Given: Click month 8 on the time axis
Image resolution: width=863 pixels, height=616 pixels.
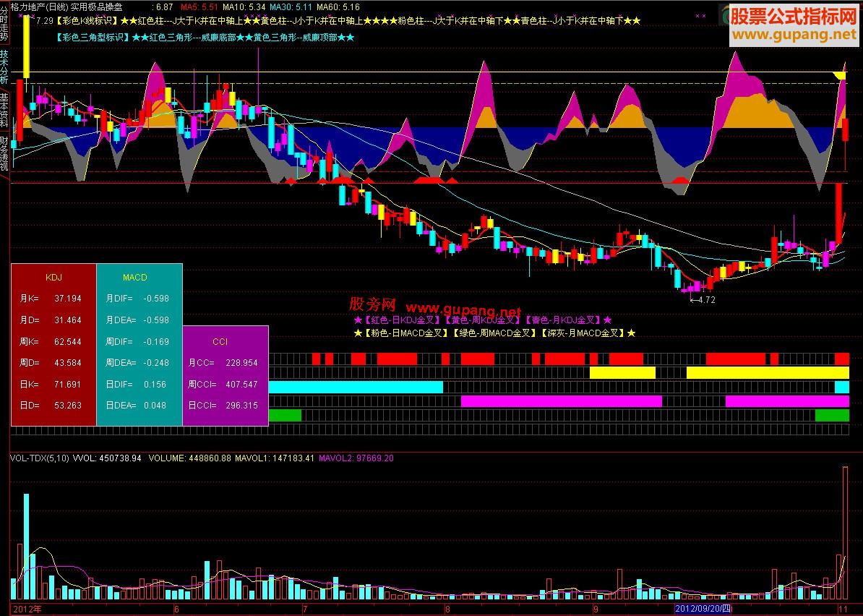Looking at the screenshot, I should [x=447, y=609].
